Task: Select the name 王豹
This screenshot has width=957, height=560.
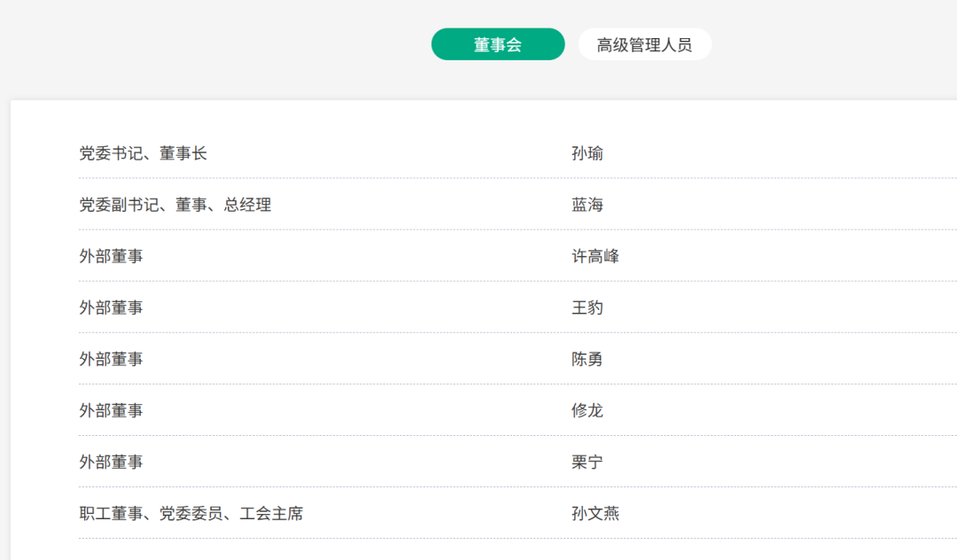Action: (587, 307)
